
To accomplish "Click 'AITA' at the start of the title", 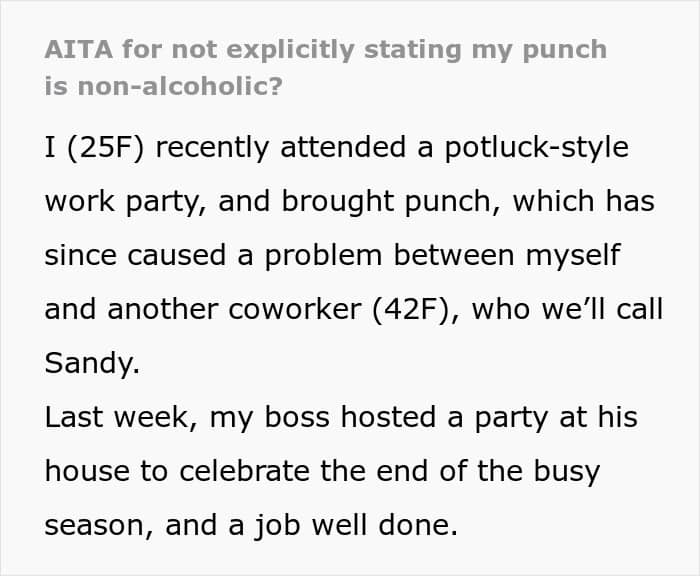I will (79, 50).
